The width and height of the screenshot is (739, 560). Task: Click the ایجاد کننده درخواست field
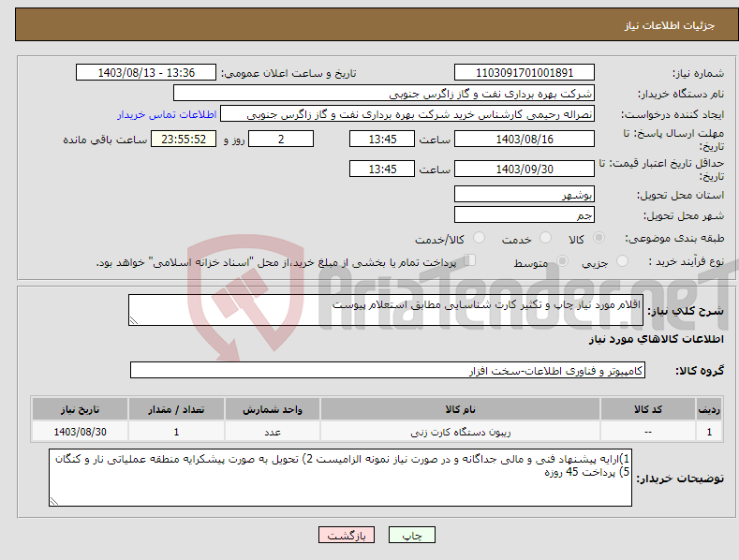407,113
